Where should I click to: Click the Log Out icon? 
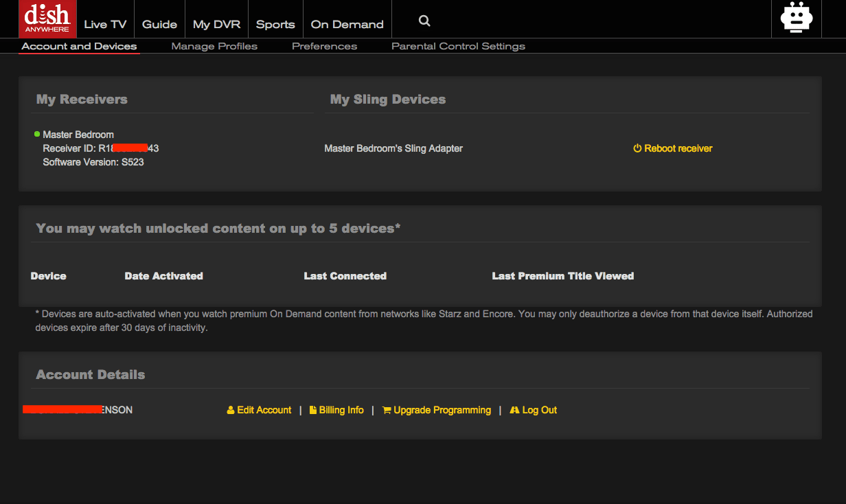(514, 410)
